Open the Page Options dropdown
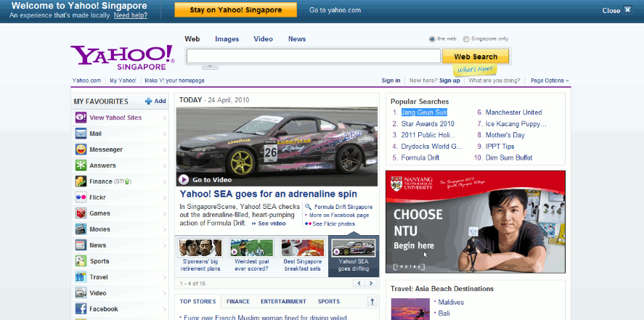This screenshot has height=320, width=644. (550, 81)
